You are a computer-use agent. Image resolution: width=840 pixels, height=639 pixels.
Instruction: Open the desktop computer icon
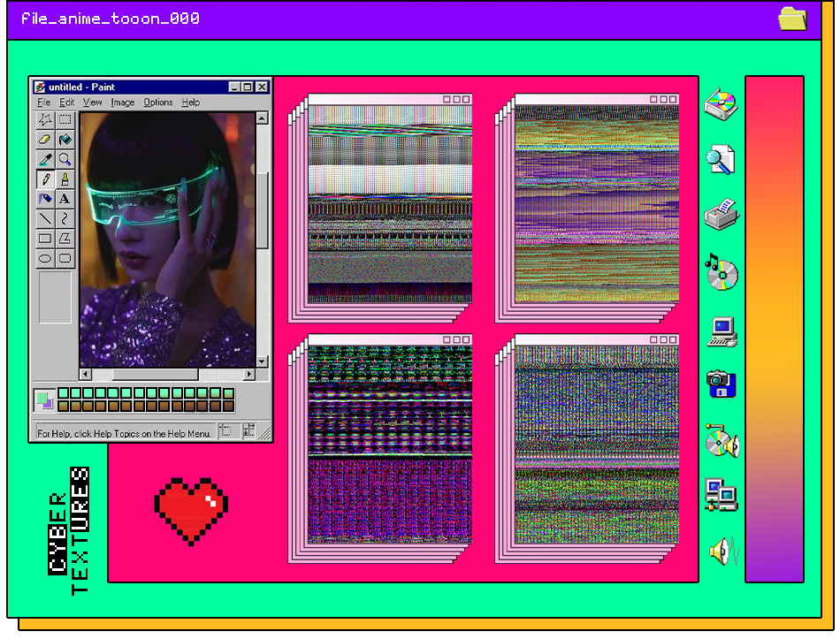pos(722,332)
